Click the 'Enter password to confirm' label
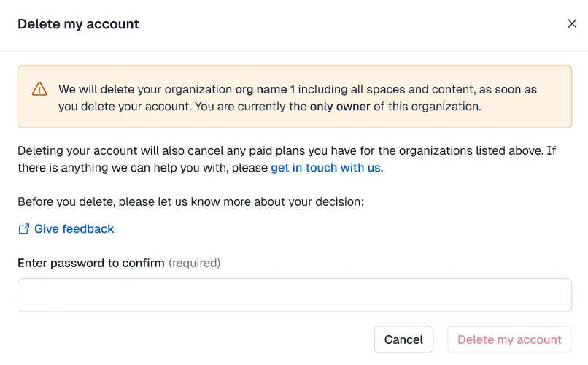 (x=91, y=263)
